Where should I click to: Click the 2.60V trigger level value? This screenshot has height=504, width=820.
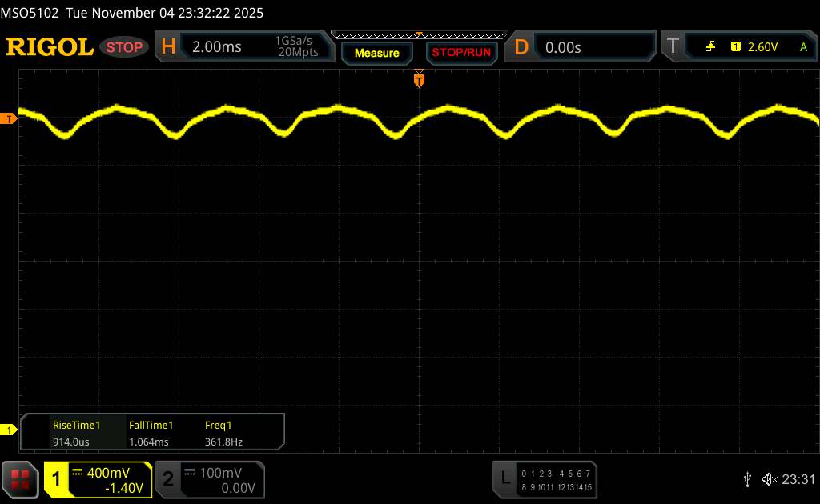click(762, 47)
